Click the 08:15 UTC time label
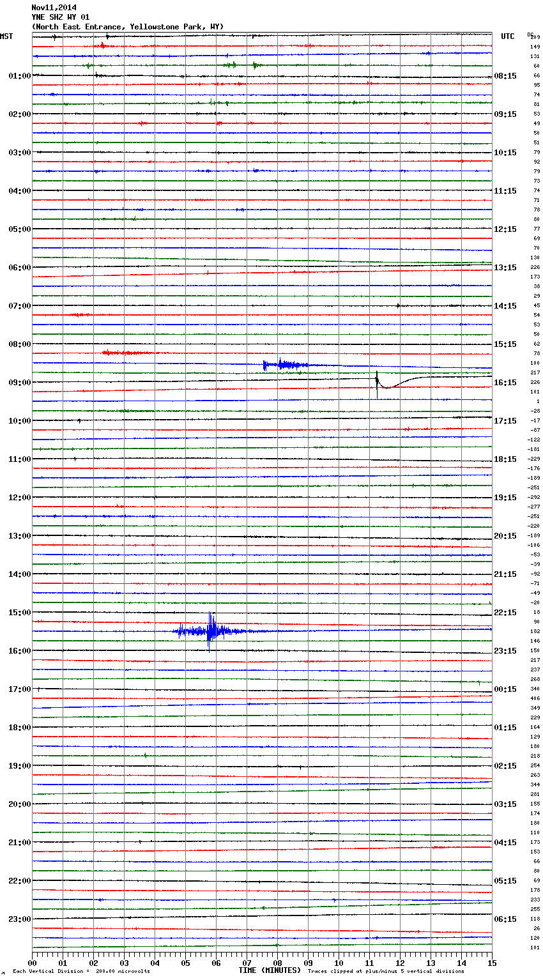Screen dimensions: 543x980 point(505,76)
